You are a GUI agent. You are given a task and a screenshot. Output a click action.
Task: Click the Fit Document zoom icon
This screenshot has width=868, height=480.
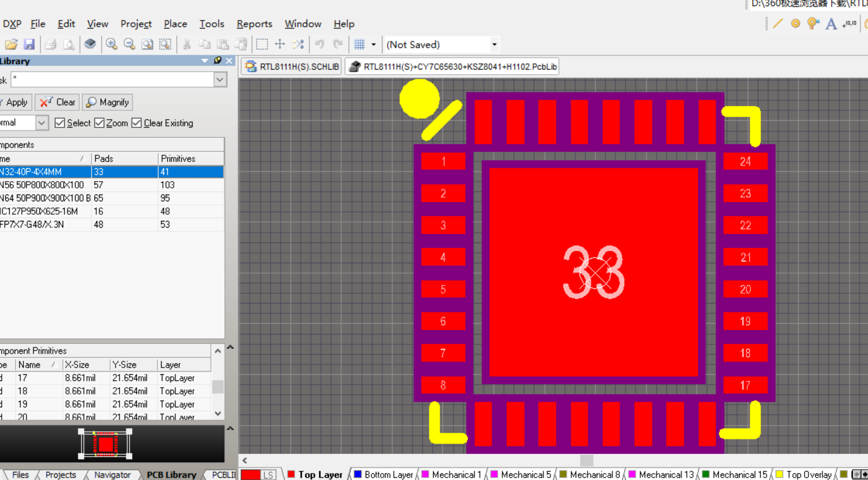tap(147, 44)
